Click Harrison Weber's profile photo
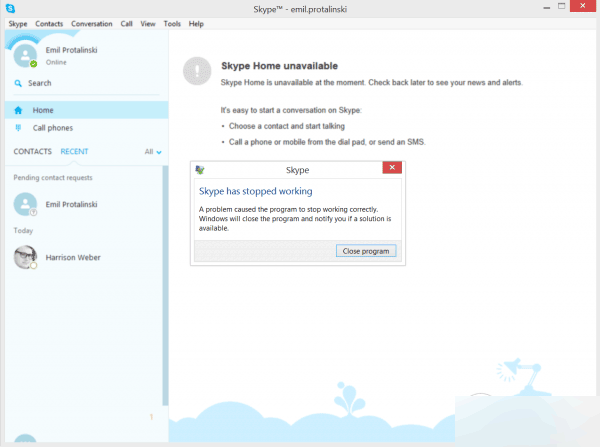The image size is (600, 447). pyautogui.click(x=25, y=257)
